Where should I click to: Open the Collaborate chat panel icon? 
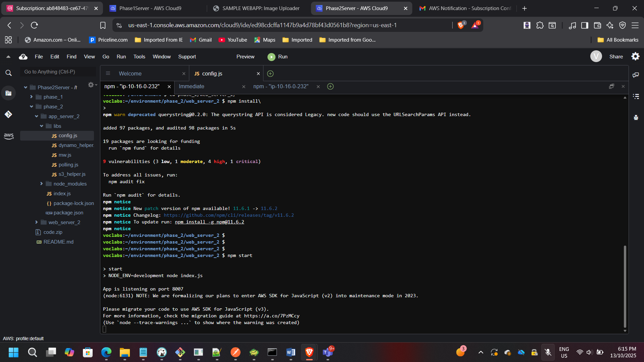coord(636,75)
